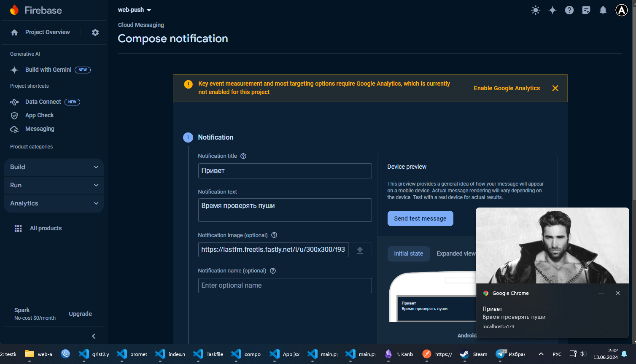636x364 pixels.
Task: Click the Project Overview home icon
Action: (x=14, y=32)
